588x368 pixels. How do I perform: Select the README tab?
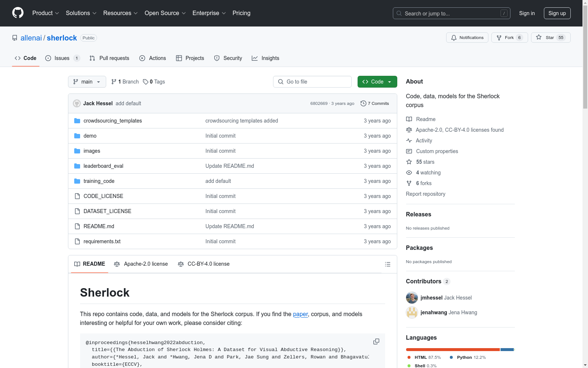[x=90, y=264]
